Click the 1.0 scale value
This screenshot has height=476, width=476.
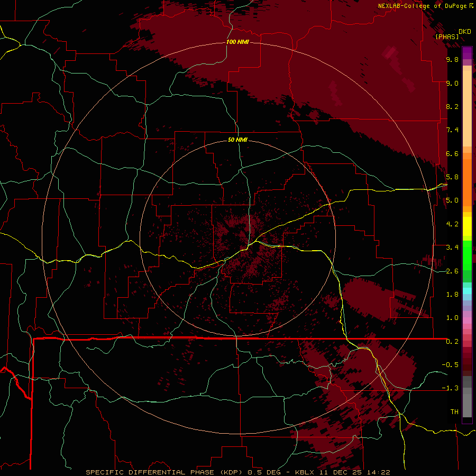452,318
